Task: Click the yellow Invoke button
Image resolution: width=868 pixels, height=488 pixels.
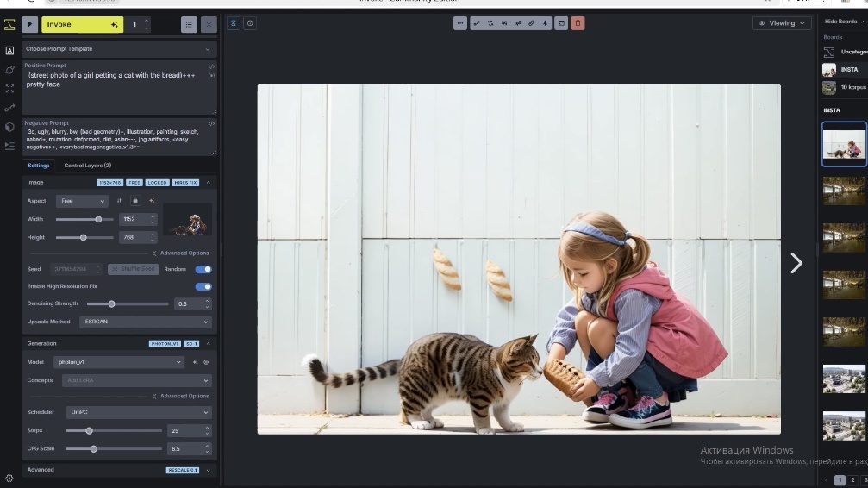Action: [x=83, y=24]
